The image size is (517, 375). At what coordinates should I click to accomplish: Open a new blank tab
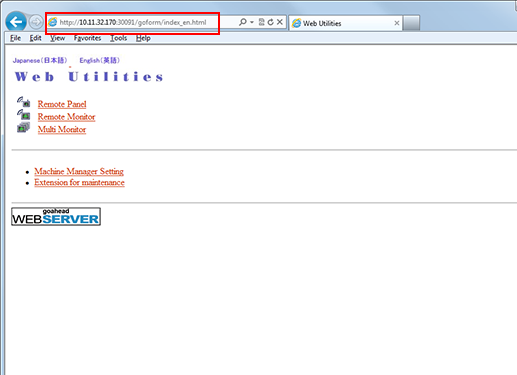[411, 23]
